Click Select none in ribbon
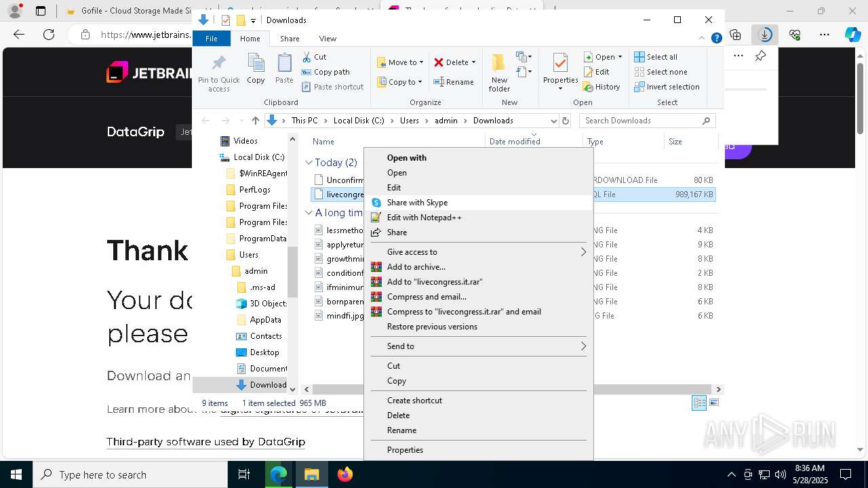The height and width of the screenshot is (488, 868). click(x=660, y=72)
